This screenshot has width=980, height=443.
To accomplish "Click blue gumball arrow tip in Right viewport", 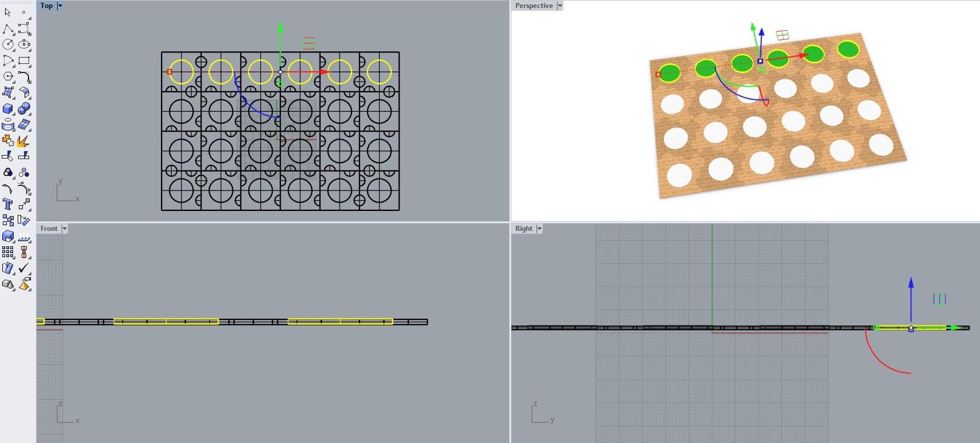I will click(911, 281).
